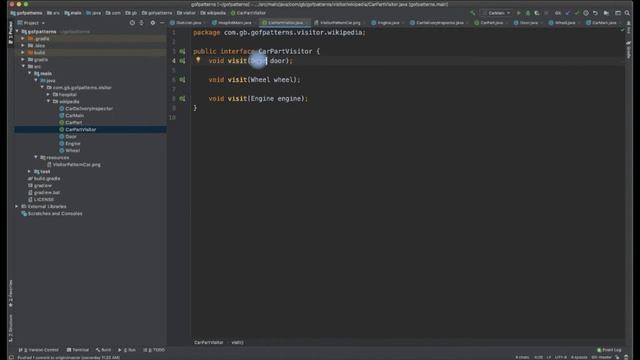The image size is (640, 360).
Task: Click implementation gutter icon on line 6
Action: [182, 80]
